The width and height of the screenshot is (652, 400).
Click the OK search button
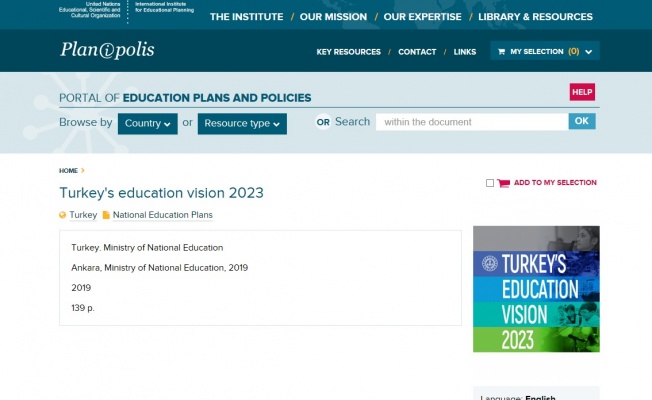(x=582, y=121)
